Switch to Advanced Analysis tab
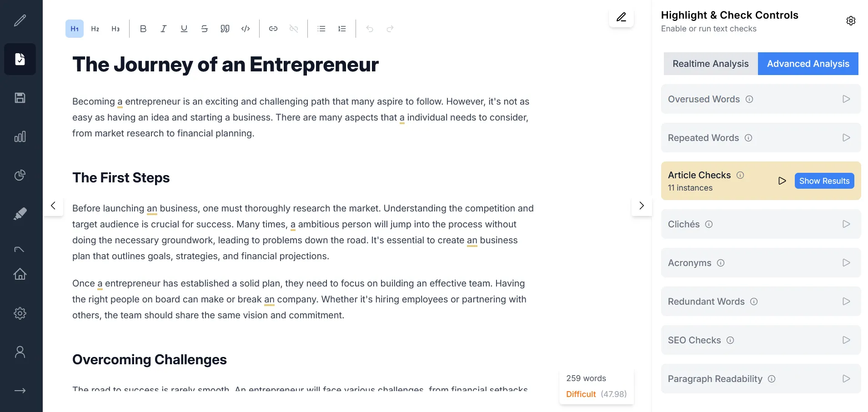Screen dimensions: 868x412 808,64
